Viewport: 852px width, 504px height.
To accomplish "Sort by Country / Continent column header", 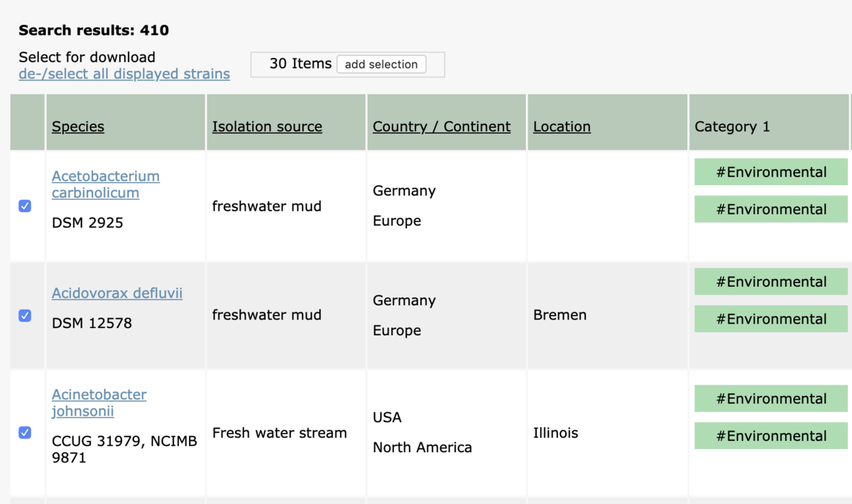I will [442, 126].
